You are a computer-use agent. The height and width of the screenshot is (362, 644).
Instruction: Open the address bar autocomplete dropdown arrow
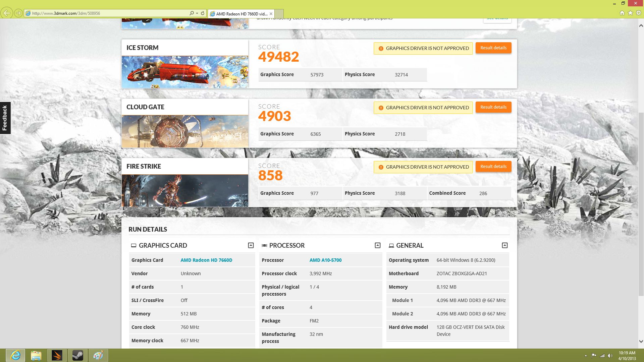197,13
